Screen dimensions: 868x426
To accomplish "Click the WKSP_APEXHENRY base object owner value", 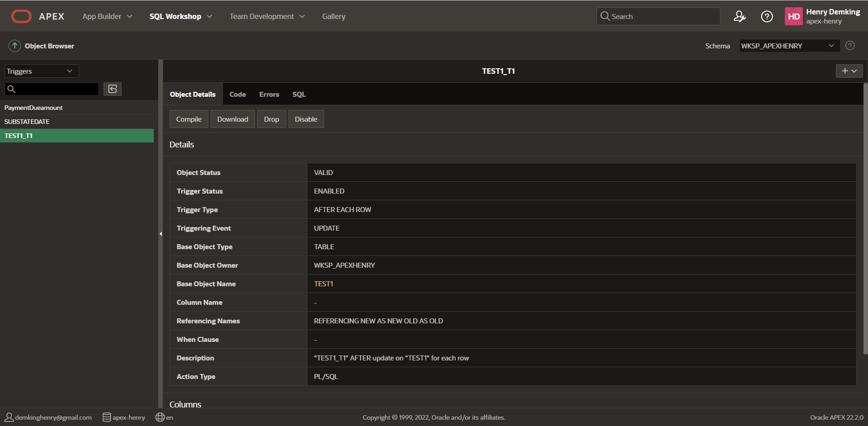I will 344,265.
